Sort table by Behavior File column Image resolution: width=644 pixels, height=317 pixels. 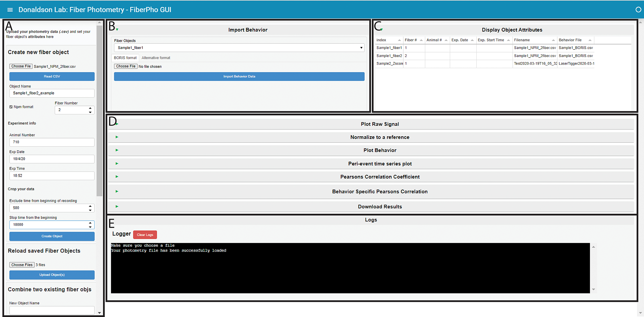point(575,40)
